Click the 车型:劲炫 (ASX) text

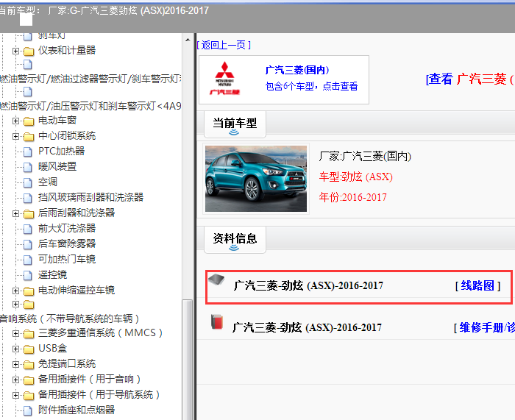(x=355, y=177)
